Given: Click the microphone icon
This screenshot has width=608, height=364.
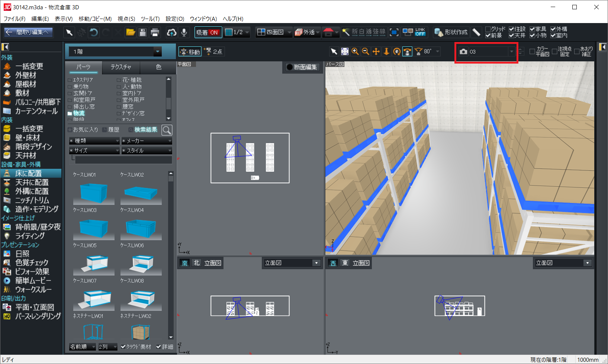Looking at the screenshot, I should [x=184, y=32].
